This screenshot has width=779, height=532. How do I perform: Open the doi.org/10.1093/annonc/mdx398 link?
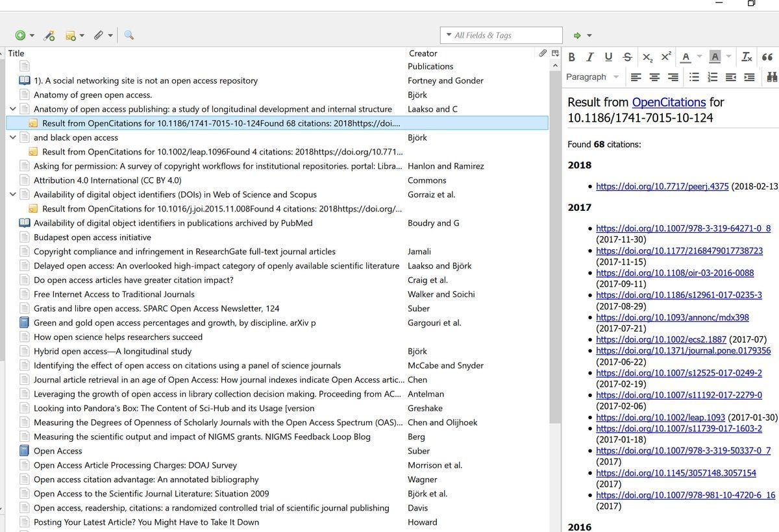(673, 317)
